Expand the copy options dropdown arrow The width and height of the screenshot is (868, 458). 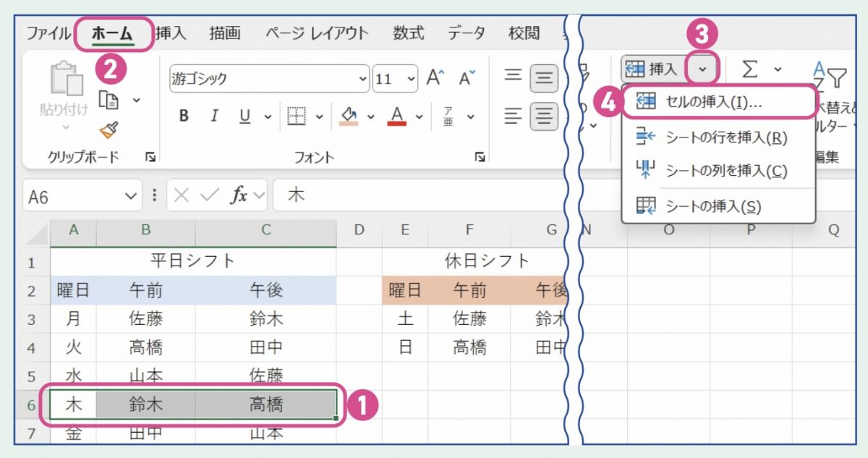tap(136, 100)
